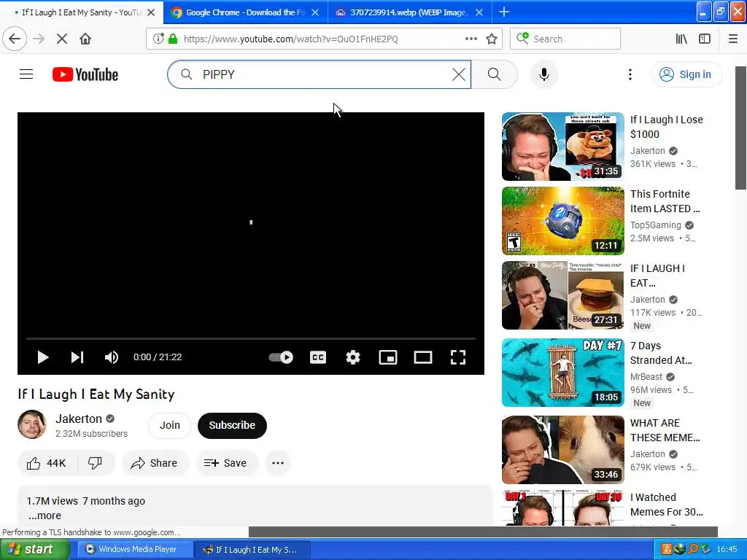Click Top5Gaming channel name
The height and width of the screenshot is (560, 747).
656,225
